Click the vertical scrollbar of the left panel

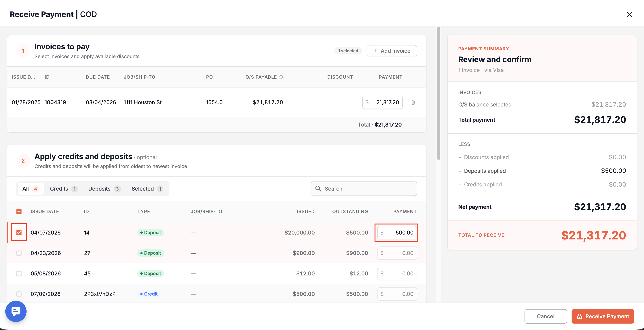[x=438, y=93]
